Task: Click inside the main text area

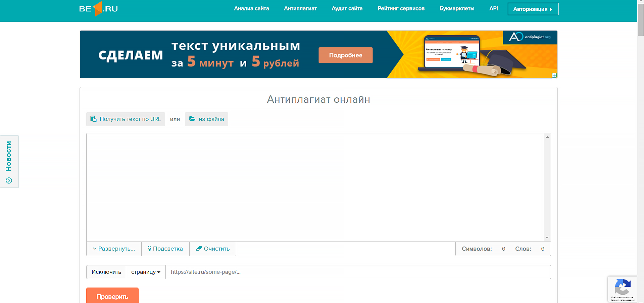Action: coord(315,187)
